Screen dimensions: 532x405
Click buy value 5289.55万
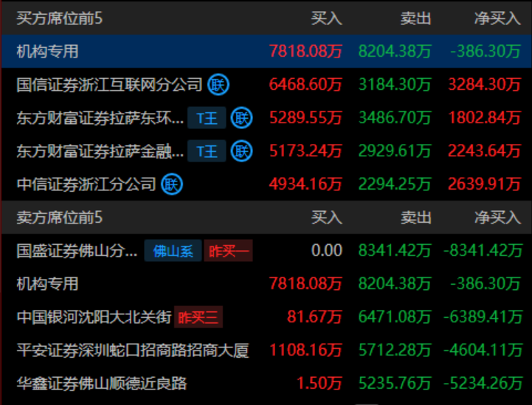pos(305,118)
